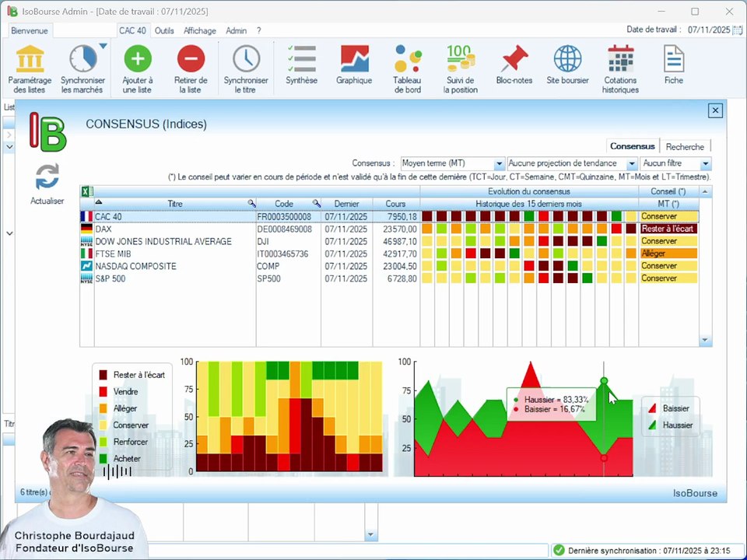Select NASDAQ COMPOSITE row

pyautogui.click(x=388, y=266)
